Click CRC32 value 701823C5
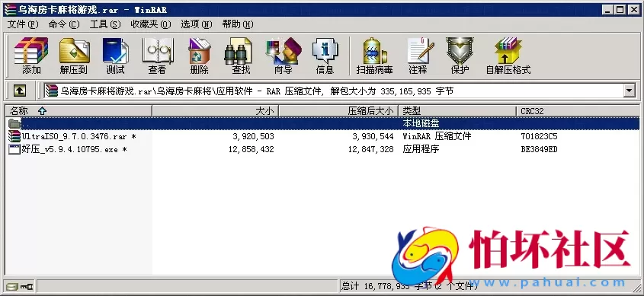644x296 pixels. pos(539,136)
